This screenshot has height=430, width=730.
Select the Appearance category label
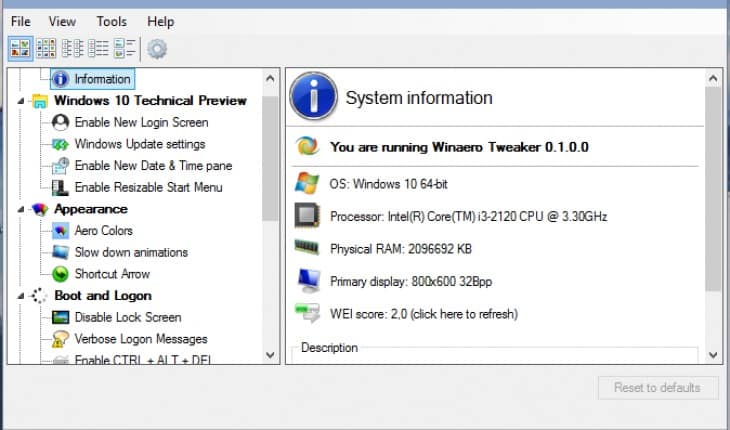pos(91,209)
